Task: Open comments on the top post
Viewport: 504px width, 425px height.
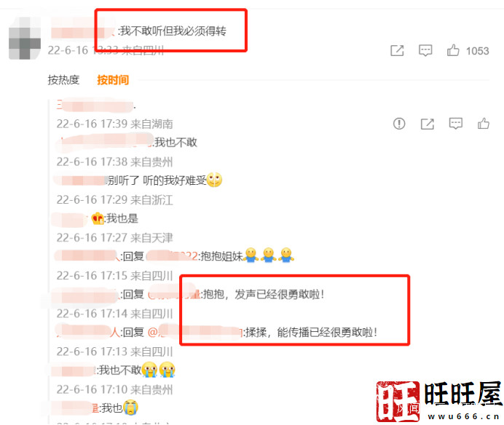Action: coord(425,51)
